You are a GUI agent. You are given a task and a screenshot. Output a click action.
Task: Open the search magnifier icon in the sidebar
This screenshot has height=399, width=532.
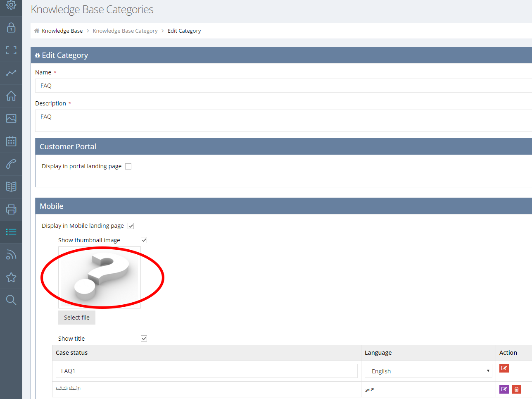pyautogui.click(x=11, y=300)
